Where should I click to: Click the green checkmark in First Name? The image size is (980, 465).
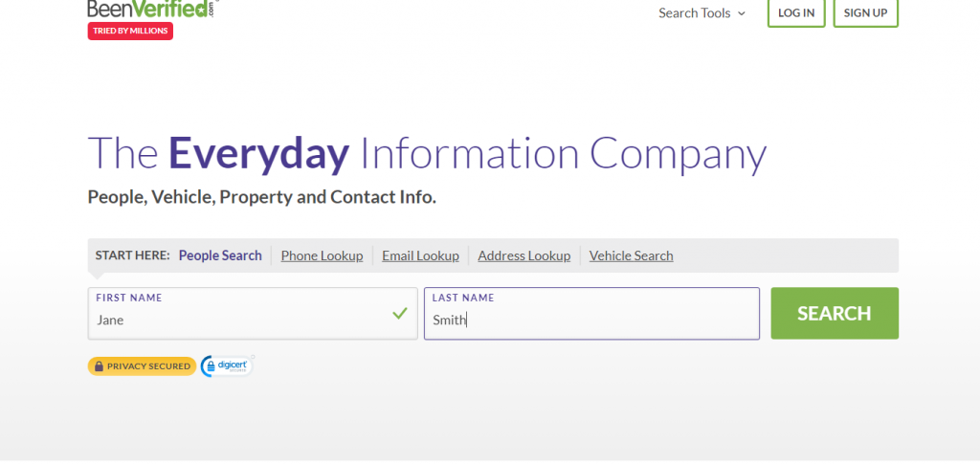400,313
